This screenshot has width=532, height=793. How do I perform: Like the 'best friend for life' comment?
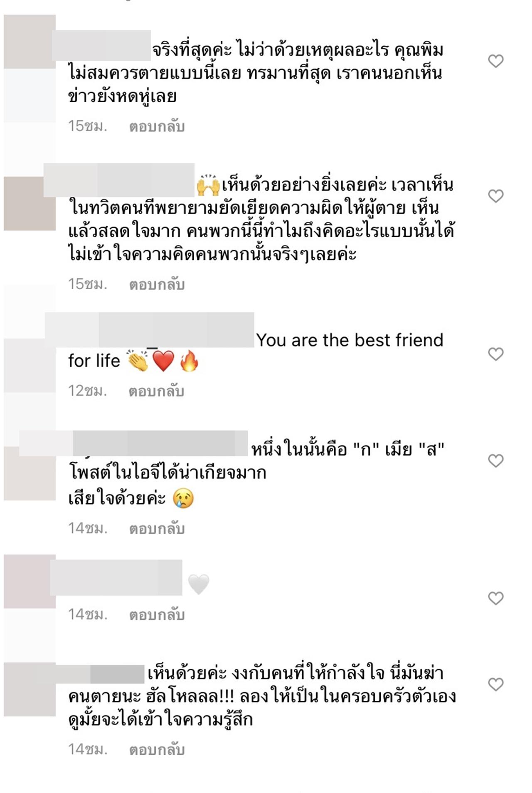495,354
